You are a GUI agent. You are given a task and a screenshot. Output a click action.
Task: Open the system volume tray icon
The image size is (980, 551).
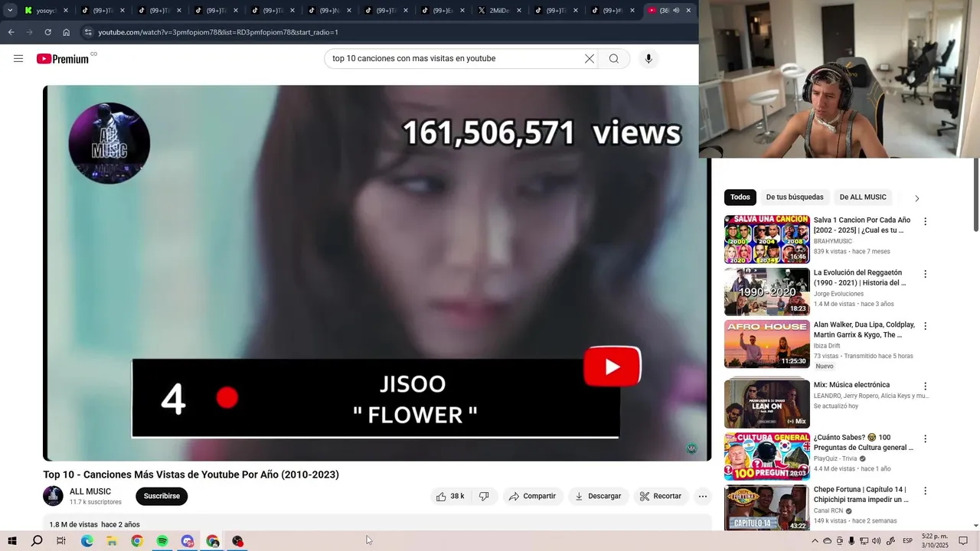(x=877, y=541)
